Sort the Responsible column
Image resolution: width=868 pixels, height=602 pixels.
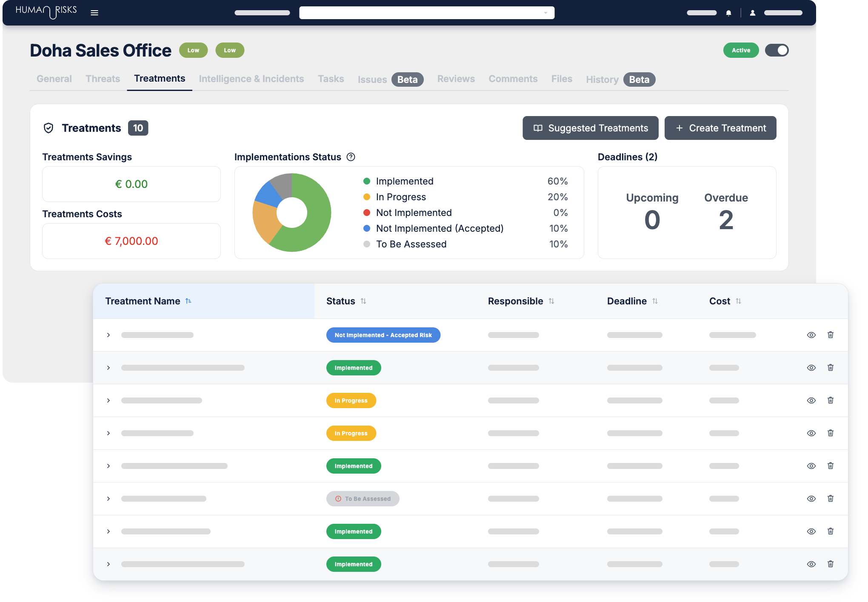tap(551, 301)
